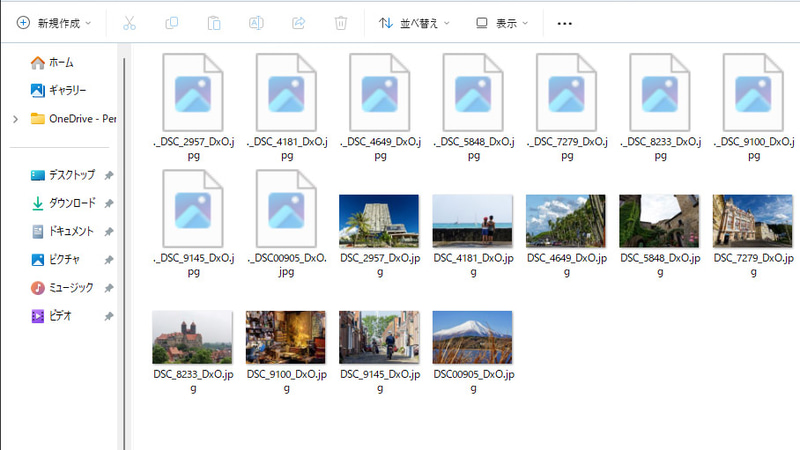This screenshot has height=450, width=800.
Task: Click the Share icon in toolbar
Action: click(298, 23)
